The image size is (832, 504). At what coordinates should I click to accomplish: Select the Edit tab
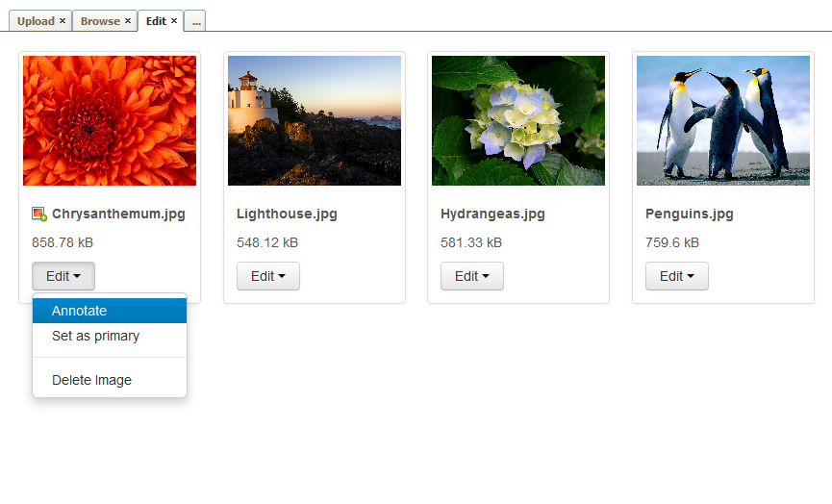(156, 21)
